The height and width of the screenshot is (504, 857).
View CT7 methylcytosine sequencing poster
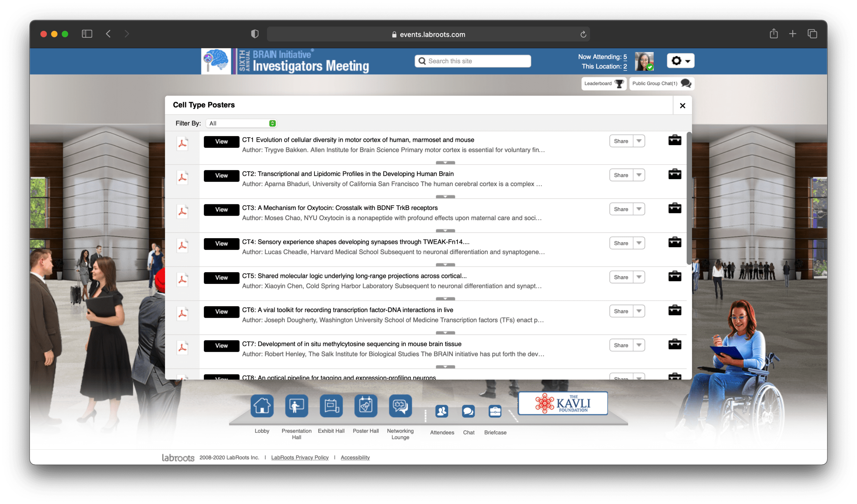(x=221, y=345)
